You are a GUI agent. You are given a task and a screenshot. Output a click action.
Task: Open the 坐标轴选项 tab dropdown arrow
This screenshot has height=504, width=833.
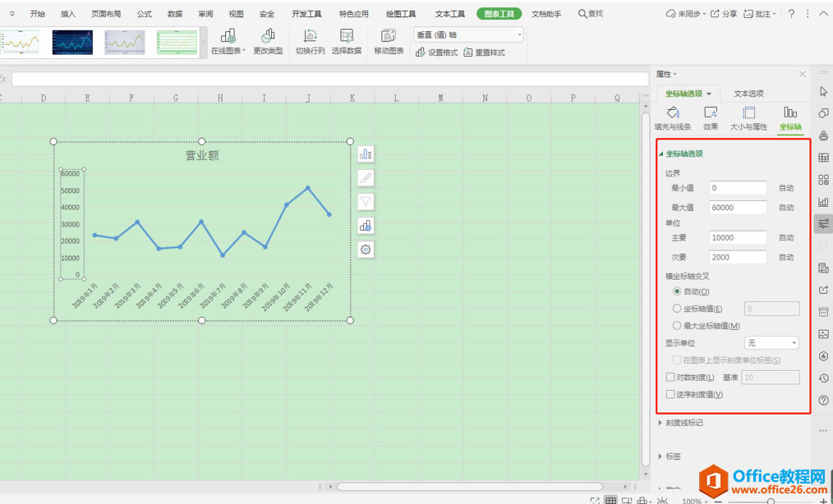pos(709,94)
